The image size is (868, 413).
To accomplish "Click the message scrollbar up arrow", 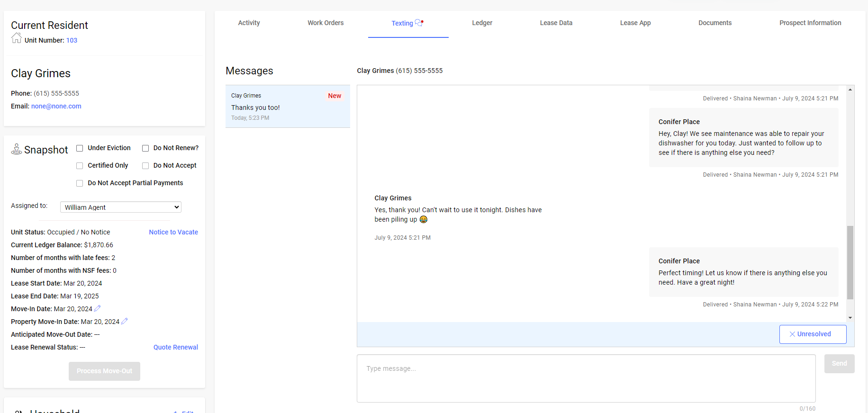I will tap(850, 90).
